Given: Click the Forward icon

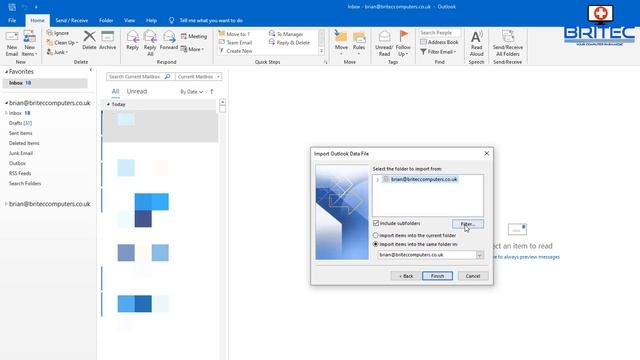Looking at the screenshot, I should (x=169, y=37).
